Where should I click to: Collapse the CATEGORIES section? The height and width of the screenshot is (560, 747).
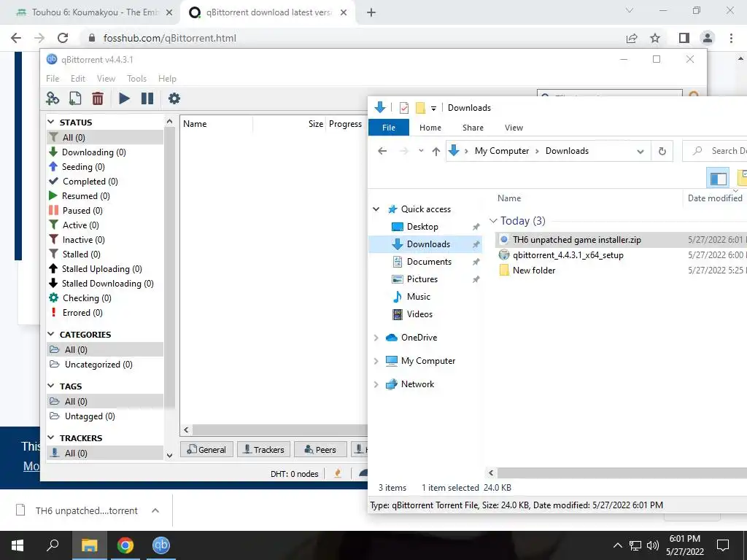click(x=51, y=334)
